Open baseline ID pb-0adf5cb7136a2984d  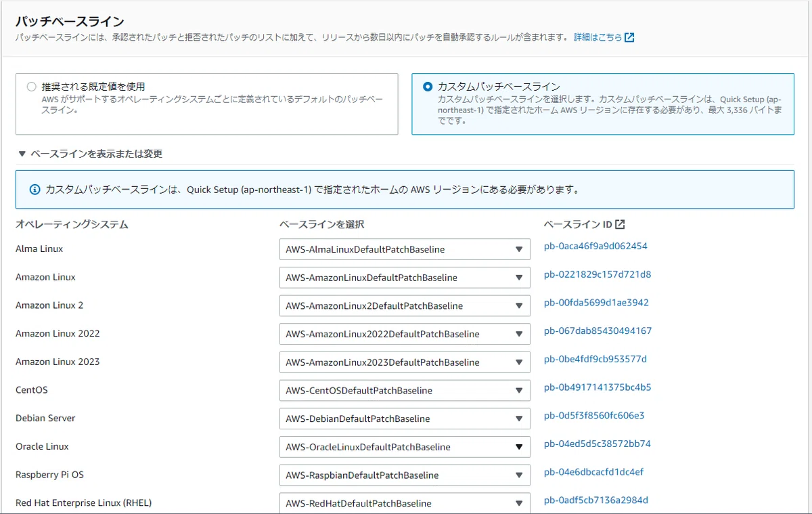596,500
